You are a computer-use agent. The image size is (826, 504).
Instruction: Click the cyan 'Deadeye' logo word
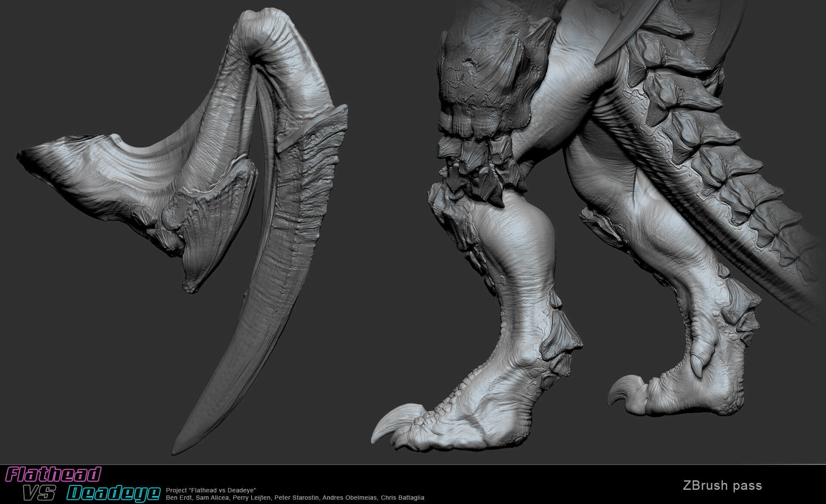click(x=114, y=494)
